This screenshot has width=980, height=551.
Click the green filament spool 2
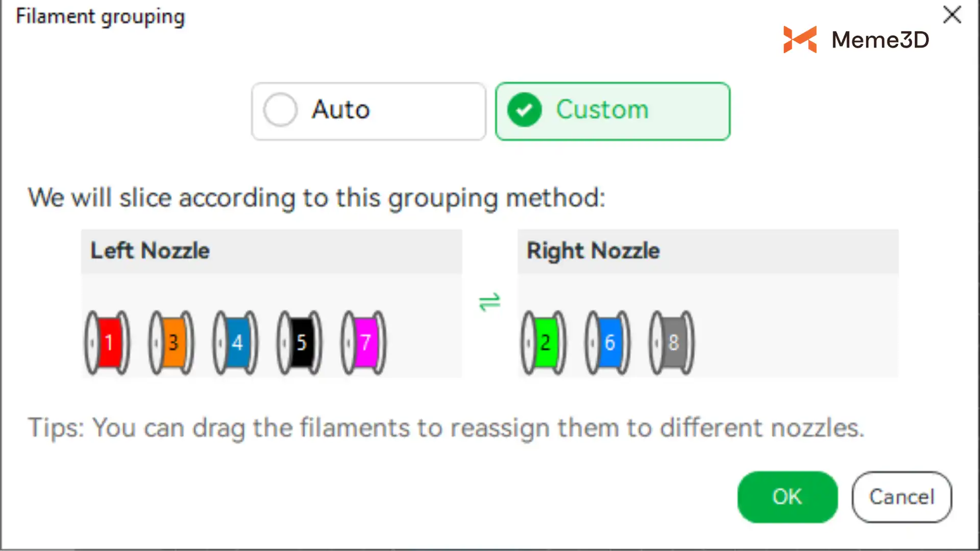[544, 342]
